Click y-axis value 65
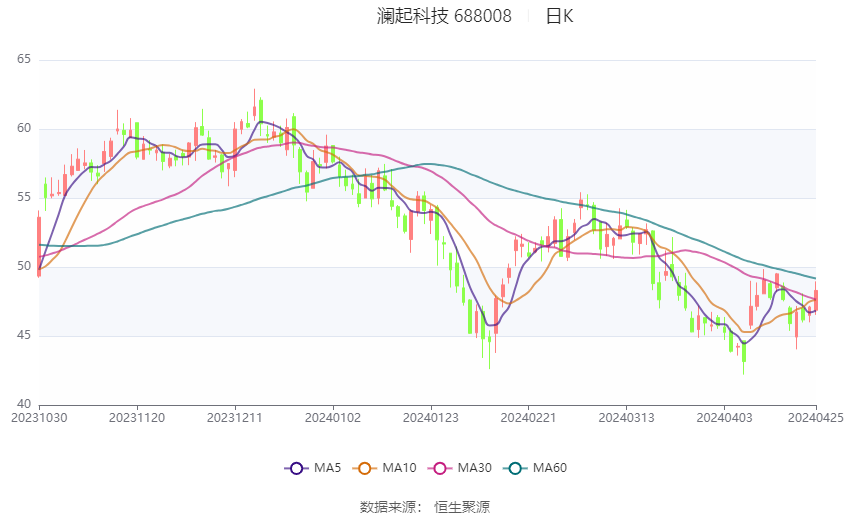This screenshot has width=850, height=517. (24, 59)
